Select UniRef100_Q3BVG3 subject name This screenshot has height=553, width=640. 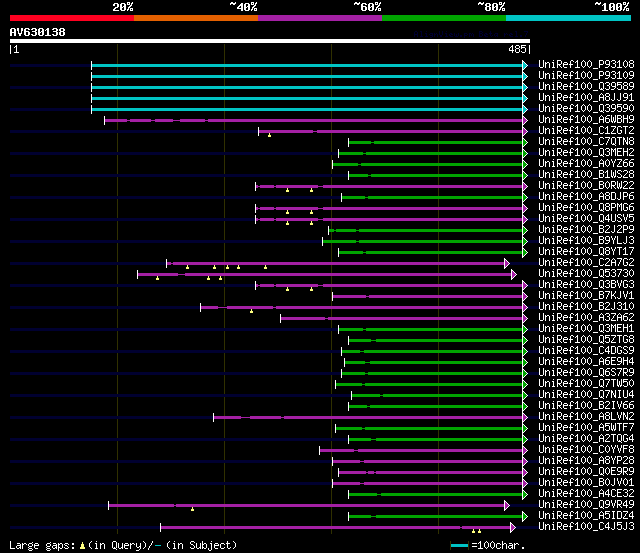(586, 285)
